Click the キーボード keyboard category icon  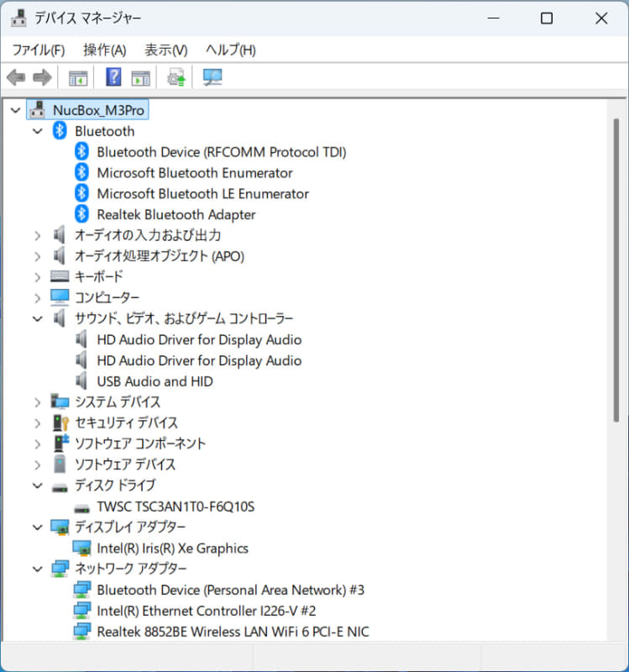pos(60,276)
